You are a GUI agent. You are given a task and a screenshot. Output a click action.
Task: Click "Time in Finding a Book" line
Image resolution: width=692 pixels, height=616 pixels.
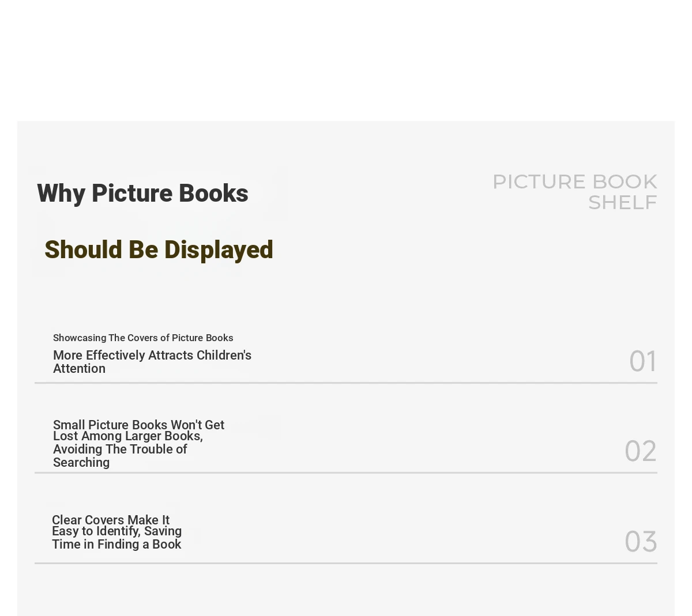click(116, 545)
